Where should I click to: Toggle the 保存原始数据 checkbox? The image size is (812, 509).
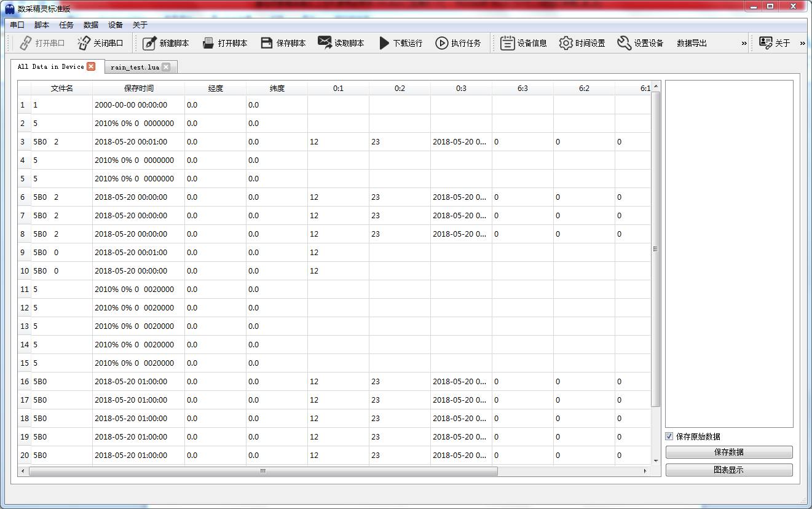coord(669,436)
